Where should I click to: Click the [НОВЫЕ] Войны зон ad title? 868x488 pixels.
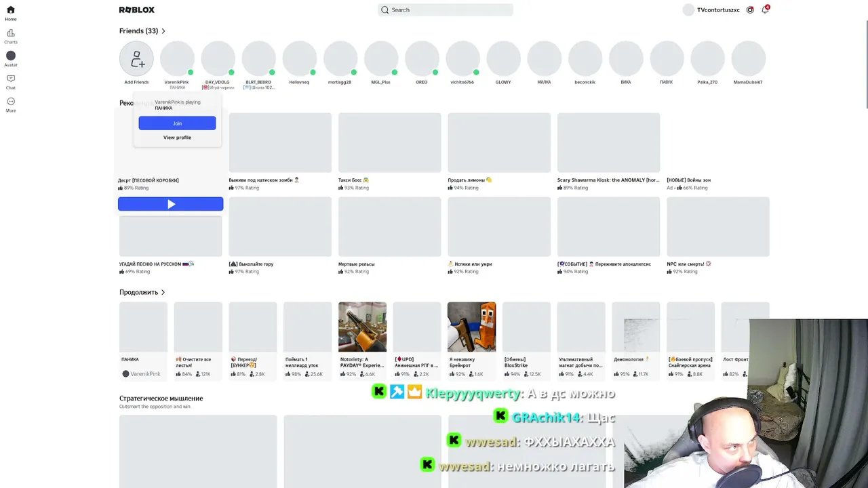coord(689,180)
